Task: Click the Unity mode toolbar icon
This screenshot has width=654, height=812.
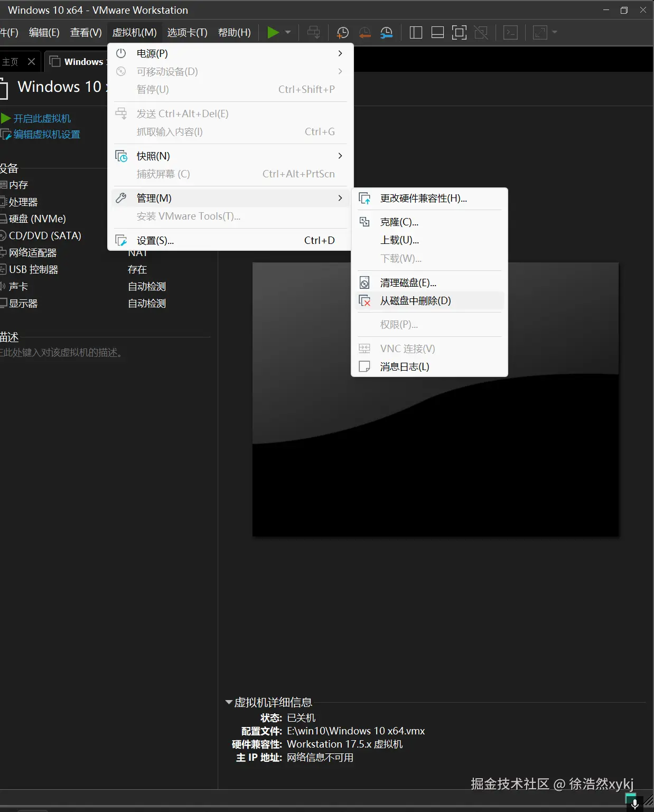Action: (x=481, y=33)
